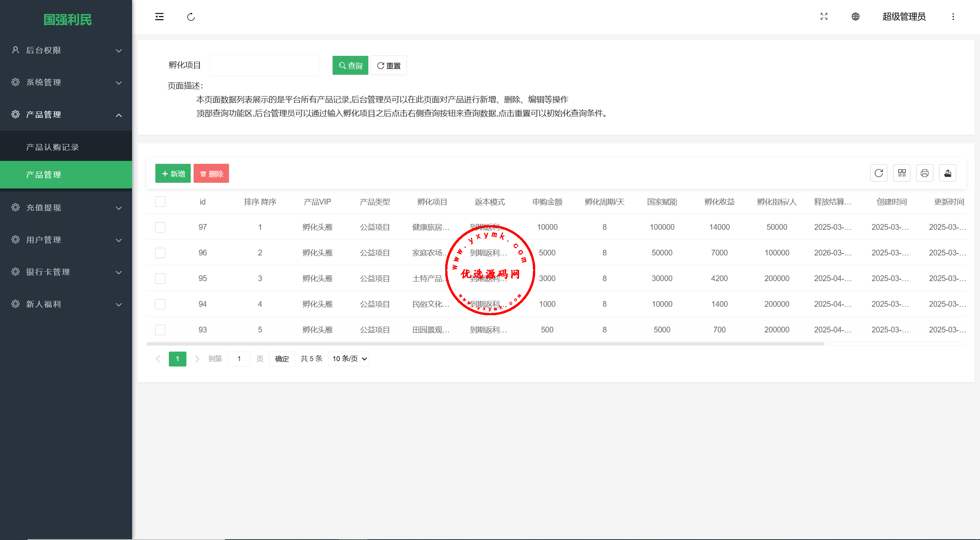The height and width of the screenshot is (540, 980).
Task: Click the gear icon beside 银行卡管理
Action: pyautogui.click(x=15, y=272)
